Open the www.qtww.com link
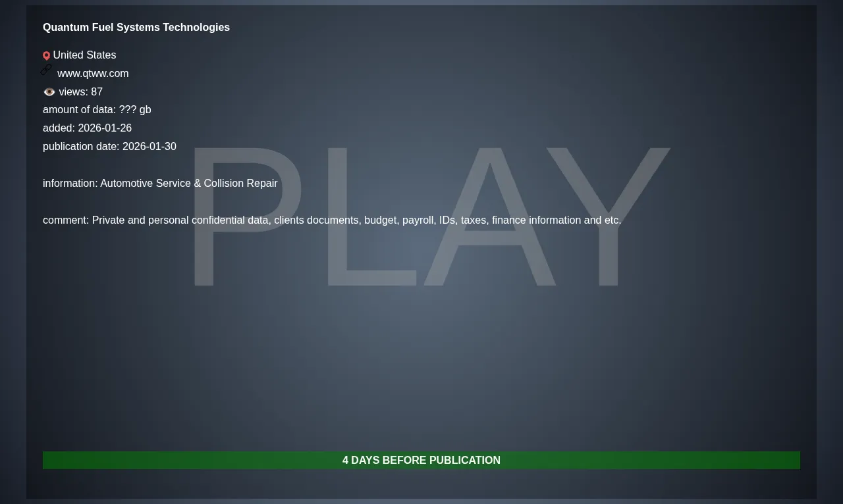 pyautogui.click(x=93, y=74)
